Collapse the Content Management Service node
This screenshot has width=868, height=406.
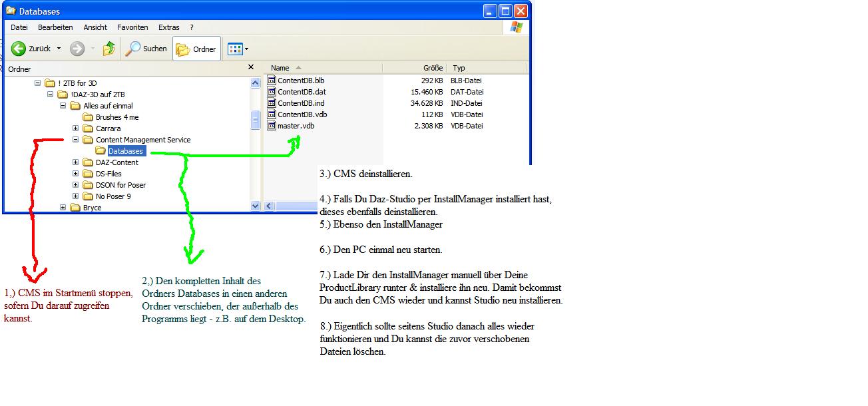tap(76, 140)
